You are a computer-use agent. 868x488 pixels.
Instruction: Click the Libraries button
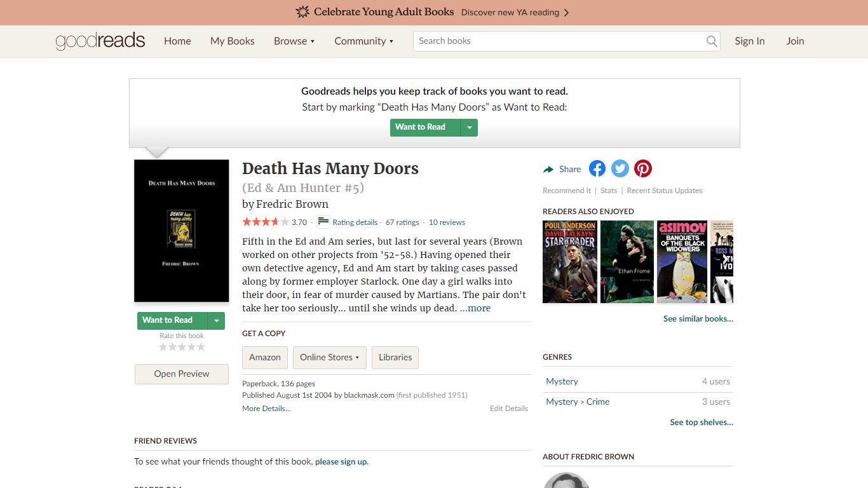[395, 357]
